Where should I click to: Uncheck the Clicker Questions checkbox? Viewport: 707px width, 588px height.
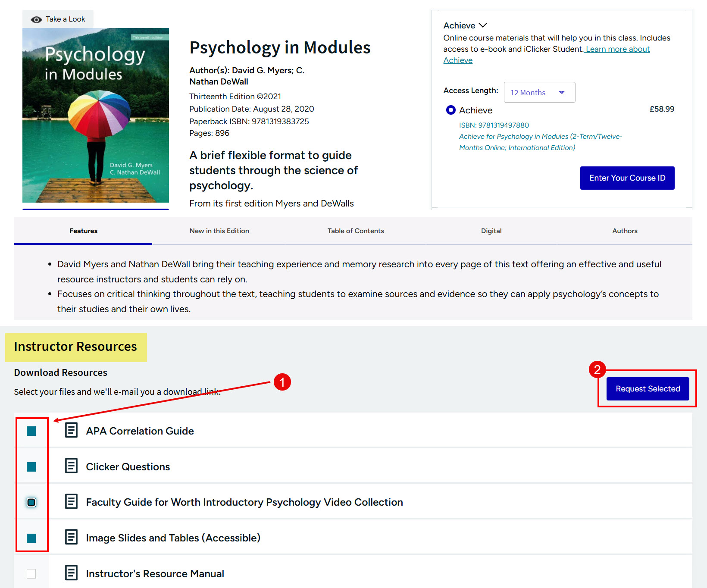[31, 467]
